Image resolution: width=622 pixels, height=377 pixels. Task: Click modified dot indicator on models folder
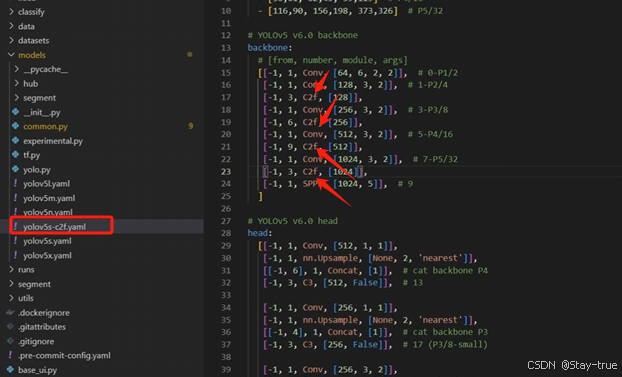click(190, 54)
